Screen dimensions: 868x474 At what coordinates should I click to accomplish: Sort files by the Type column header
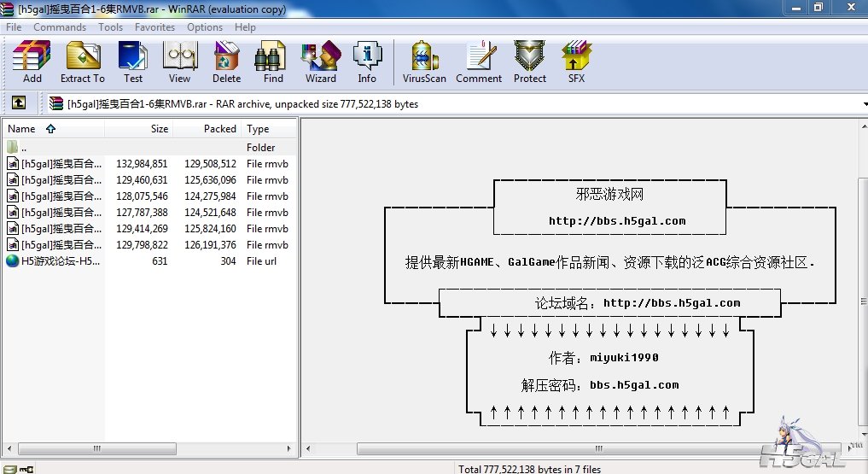point(269,128)
